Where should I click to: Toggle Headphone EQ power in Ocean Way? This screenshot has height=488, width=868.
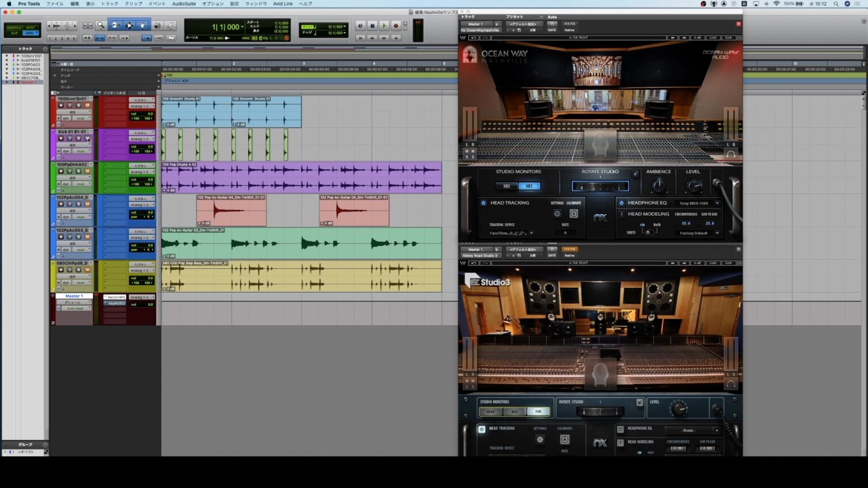pos(621,203)
